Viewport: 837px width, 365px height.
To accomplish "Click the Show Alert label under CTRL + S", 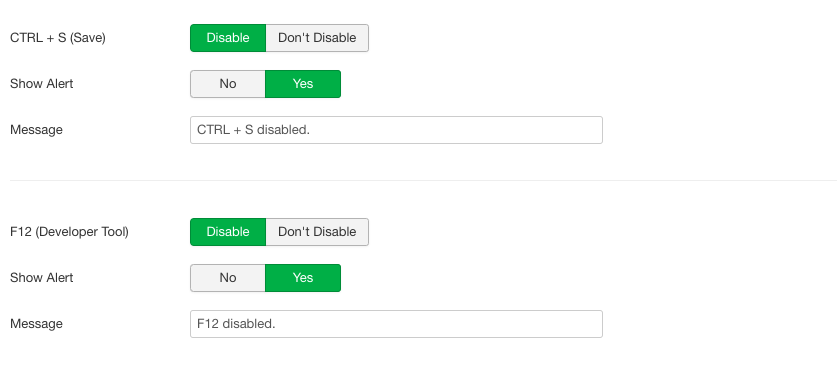I will (x=42, y=84).
